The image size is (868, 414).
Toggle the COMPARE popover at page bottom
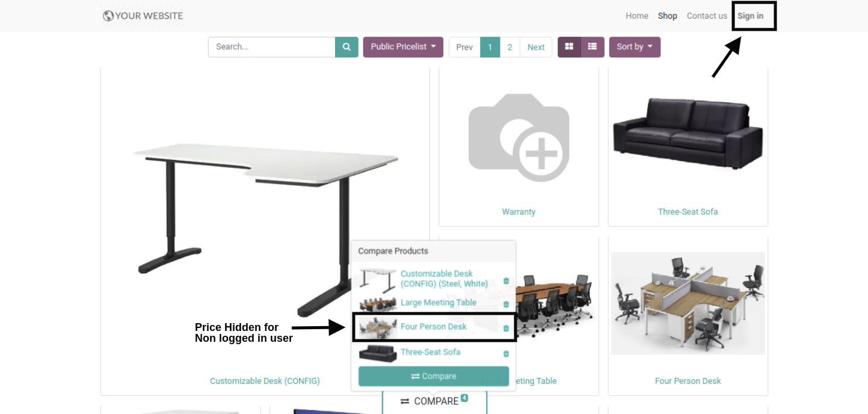pyautogui.click(x=434, y=401)
